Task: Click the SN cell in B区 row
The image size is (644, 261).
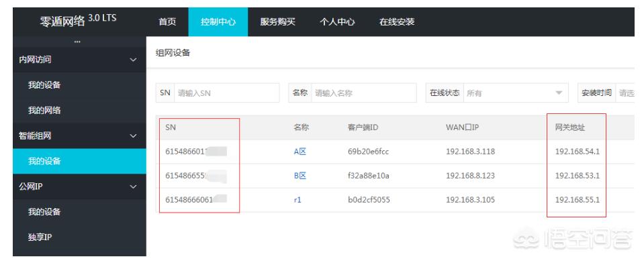Action: click(196, 176)
